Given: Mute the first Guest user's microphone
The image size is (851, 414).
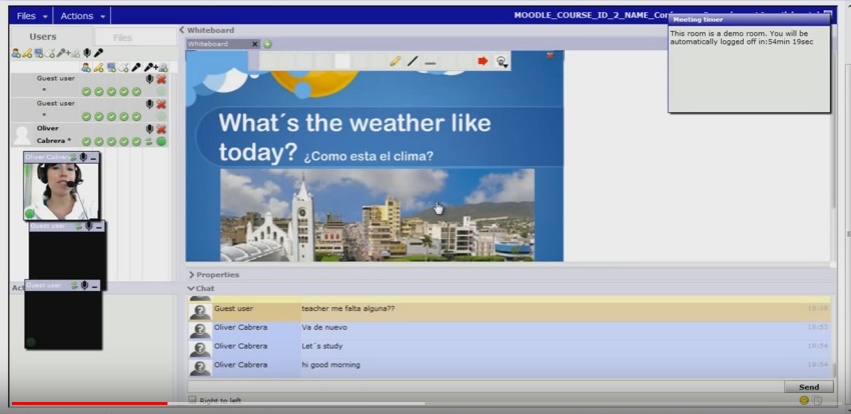Looking at the screenshot, I should (x=150, y=78).
